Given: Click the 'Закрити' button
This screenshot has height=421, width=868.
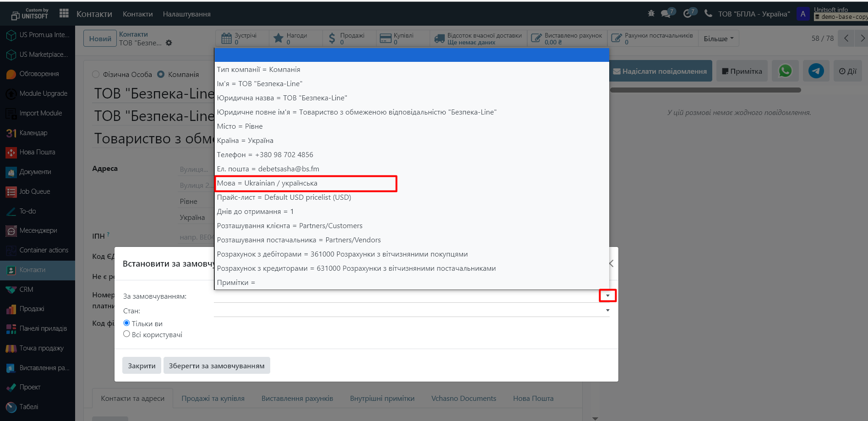Looking at the screenshot, I should [x=142, y=366].
